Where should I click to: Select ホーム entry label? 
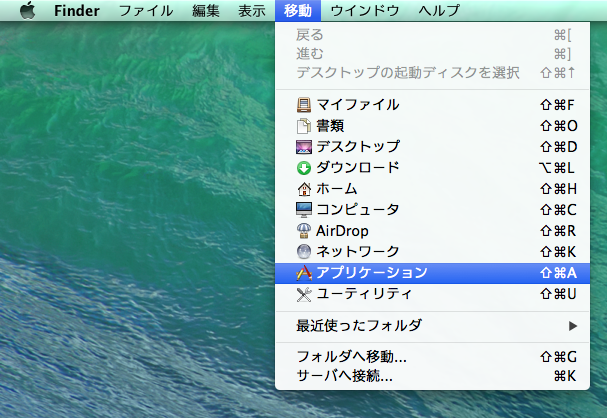point(337,189)
